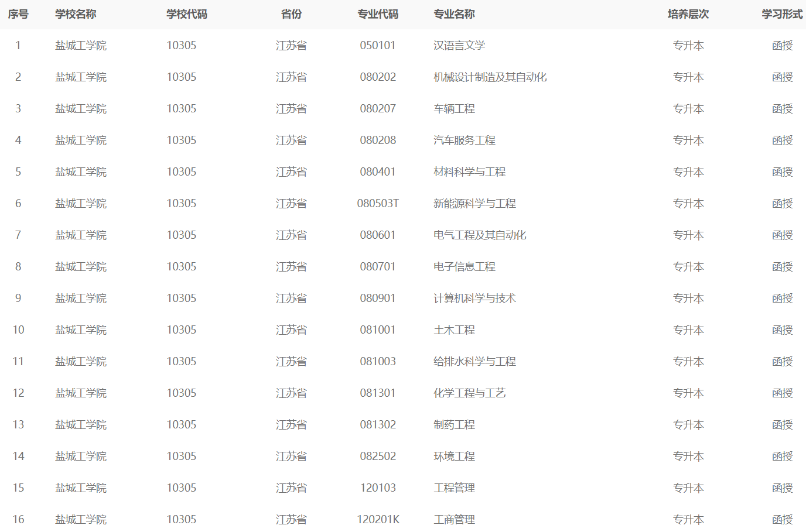
Task: Click major code 120201K
Action: 378,520
